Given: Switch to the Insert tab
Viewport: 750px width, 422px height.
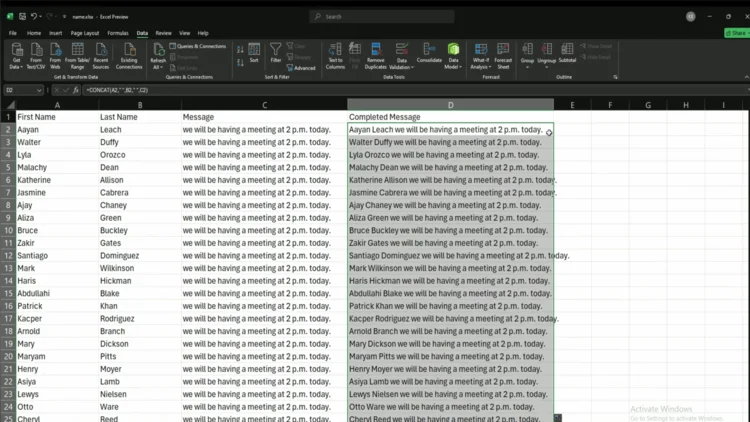Looking at the screenshot, I should (55, 33).
